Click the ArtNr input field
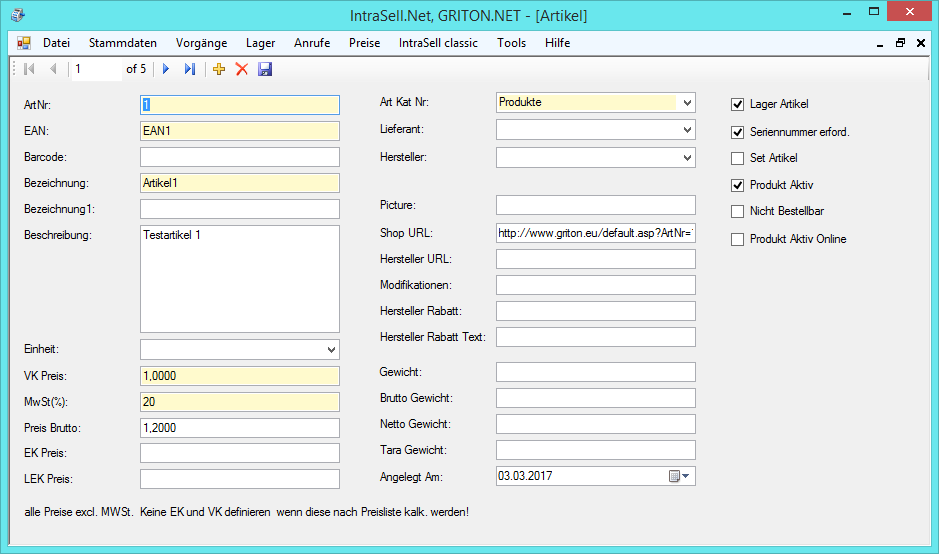939x554 pixels. (240, 105)
